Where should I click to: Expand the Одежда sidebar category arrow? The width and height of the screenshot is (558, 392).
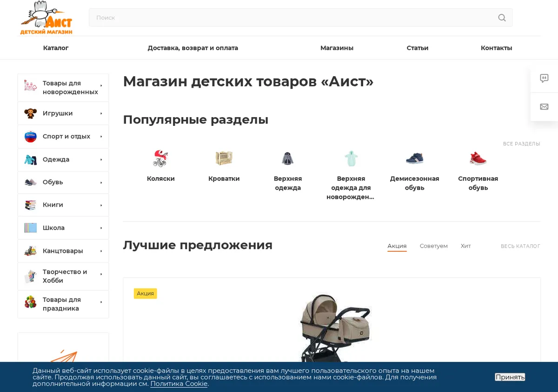(x=101, y=160)
